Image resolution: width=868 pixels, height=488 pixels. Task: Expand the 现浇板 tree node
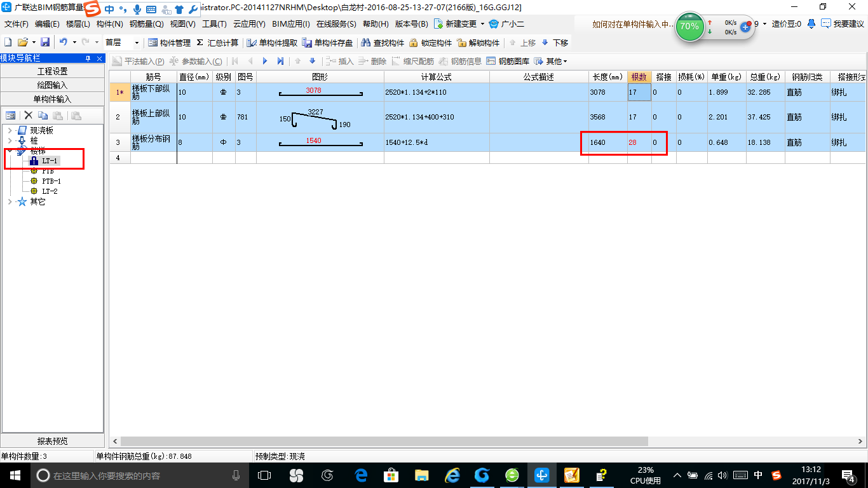click(9, 130)
